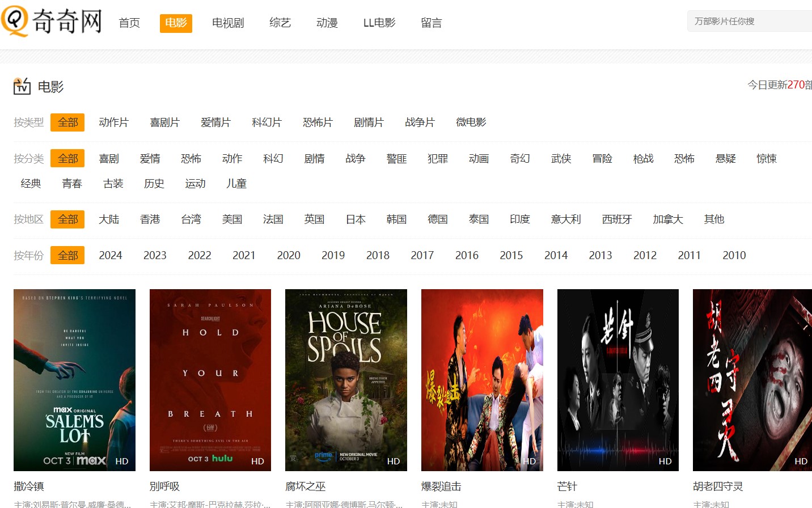This screenshot has height=508, width=812.
Task: Choose the 警匪 category filter
Action: point(397,159)
